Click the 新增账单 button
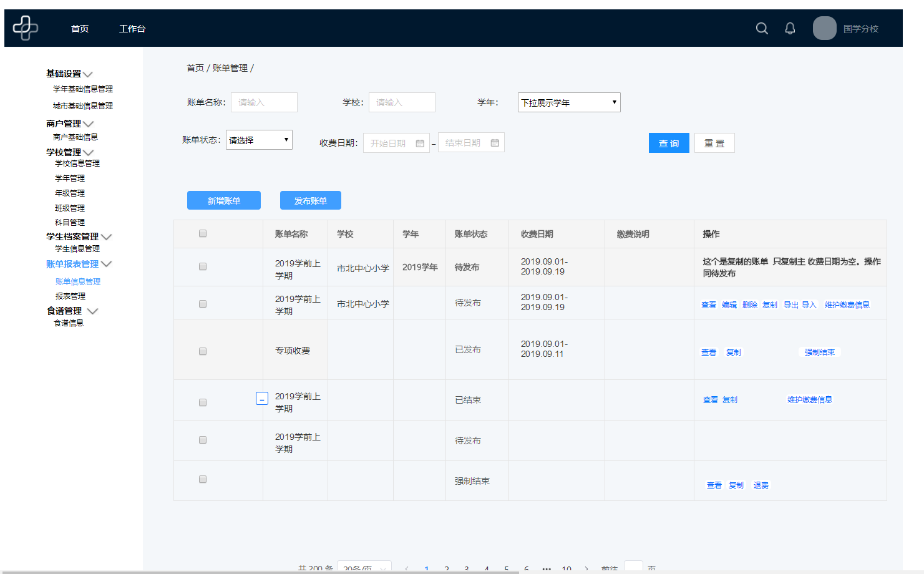The height and width of the screenshot is (574, 924). (x=224, y=200)
